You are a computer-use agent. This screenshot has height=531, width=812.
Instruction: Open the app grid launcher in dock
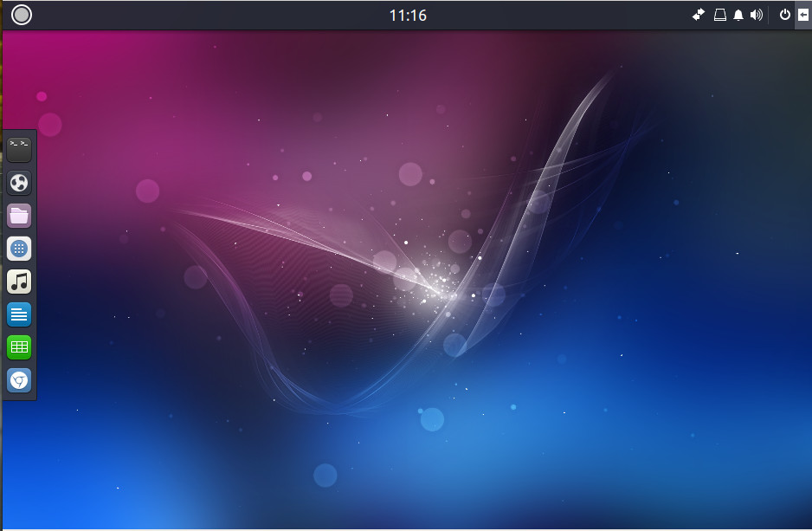[19, 249]
